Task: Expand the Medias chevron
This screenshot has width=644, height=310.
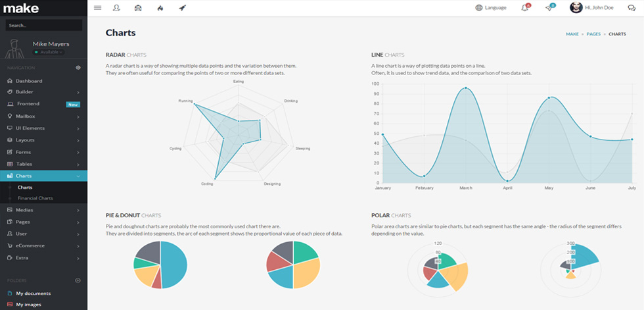Action: point(78,211)
